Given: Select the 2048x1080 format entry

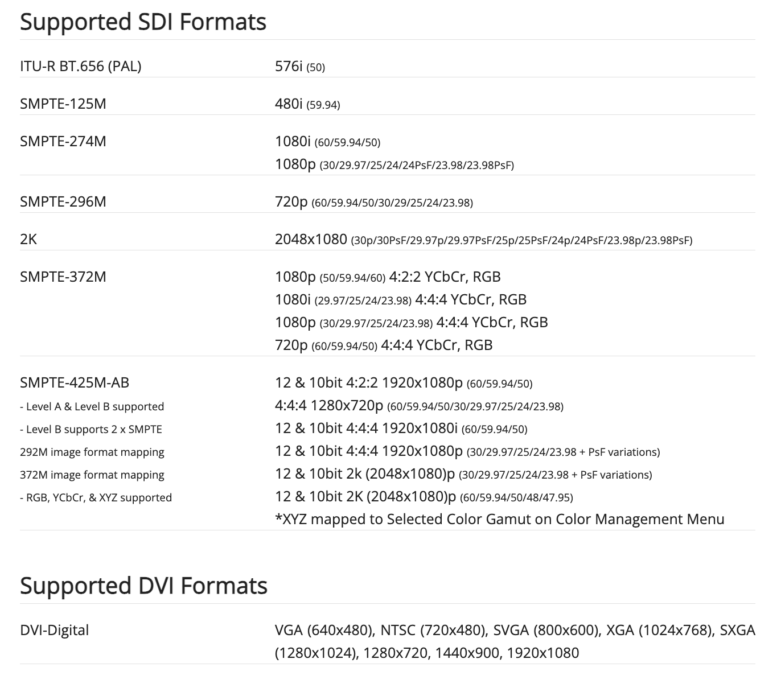Looking at the screenshot, I should click(x=483, y=240).
